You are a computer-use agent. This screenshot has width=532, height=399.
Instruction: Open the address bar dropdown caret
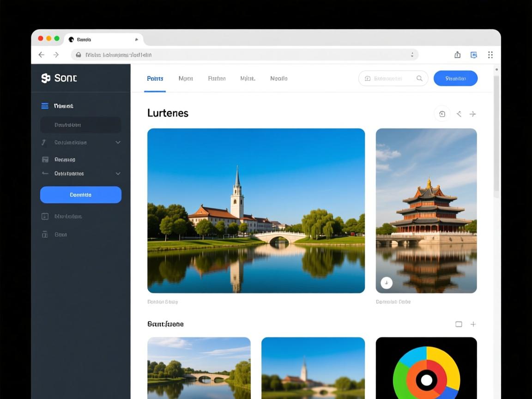412,54
